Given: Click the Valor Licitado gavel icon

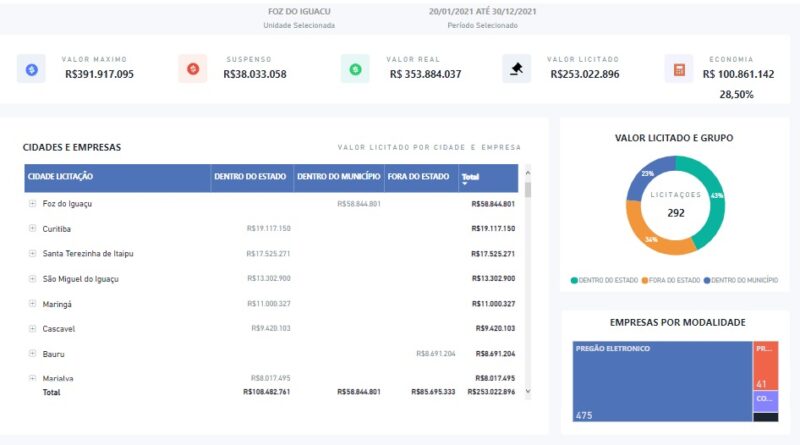Looking at the screenshot, I should tap(516, 69).
